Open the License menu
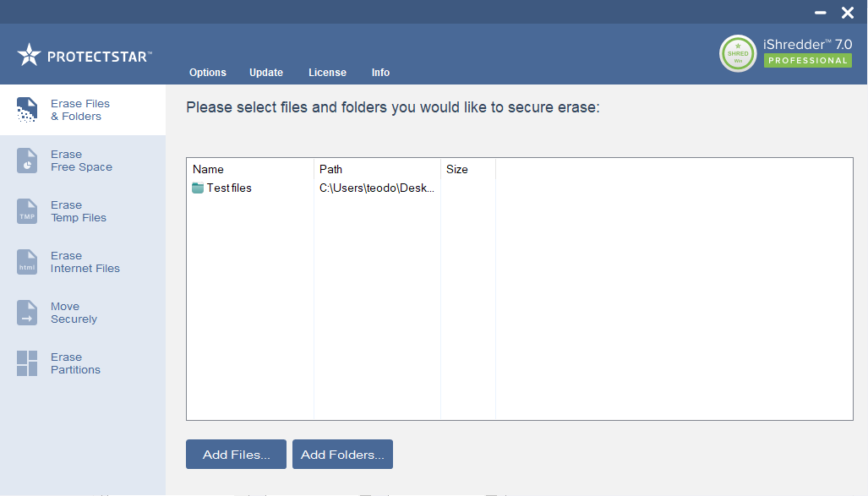868x496 pixels. pos(327,73)
